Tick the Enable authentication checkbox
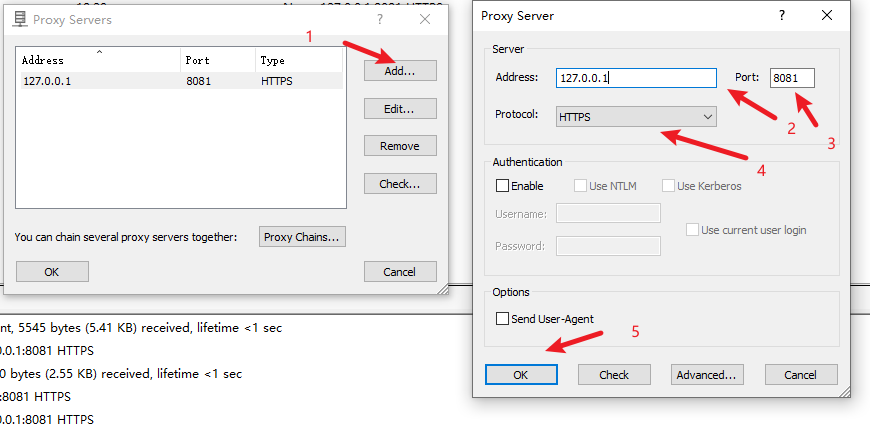870x427 pixels. point(503,186)
